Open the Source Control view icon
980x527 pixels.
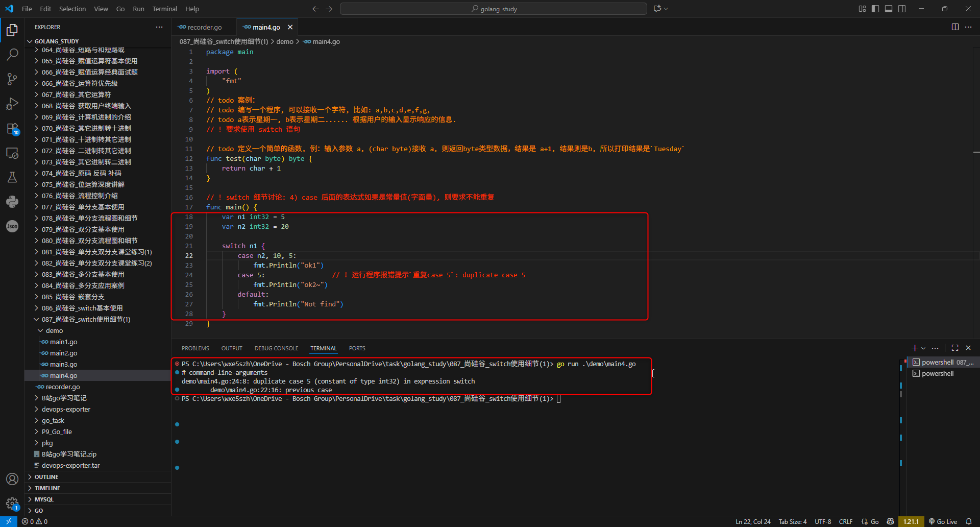coord(12,79)
